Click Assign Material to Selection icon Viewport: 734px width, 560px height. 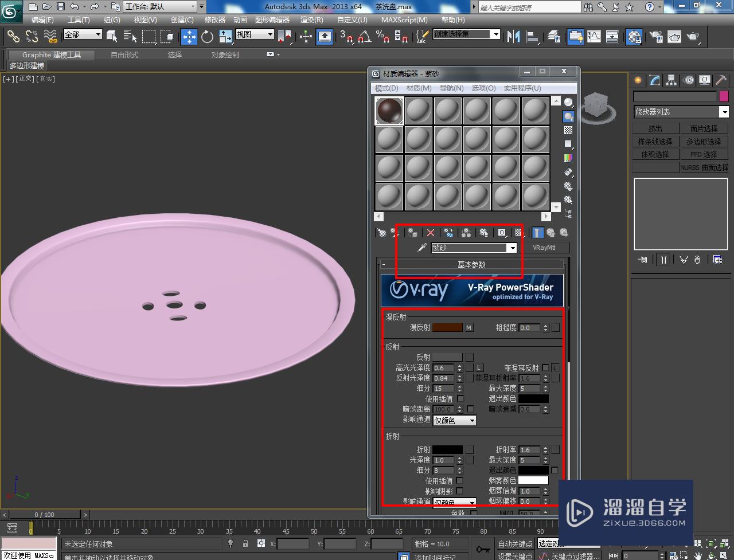(x=412, y=233)
